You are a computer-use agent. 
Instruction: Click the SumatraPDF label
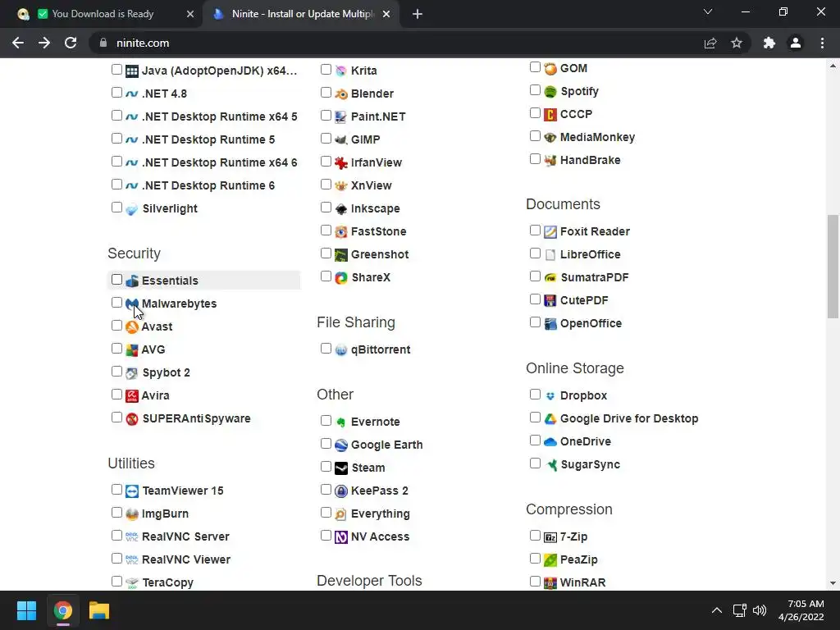[x=595, y=277]
